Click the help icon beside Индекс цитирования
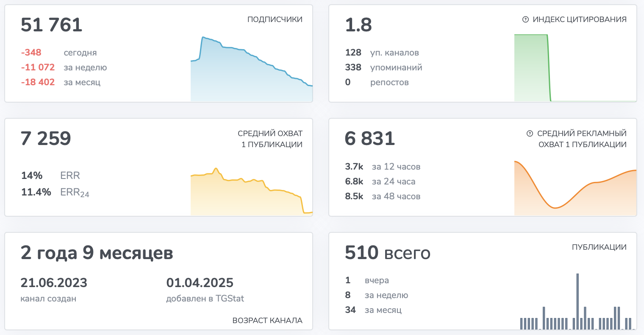Image resolution: width=644 pixels, height=335 pixels. coord(526,20)
